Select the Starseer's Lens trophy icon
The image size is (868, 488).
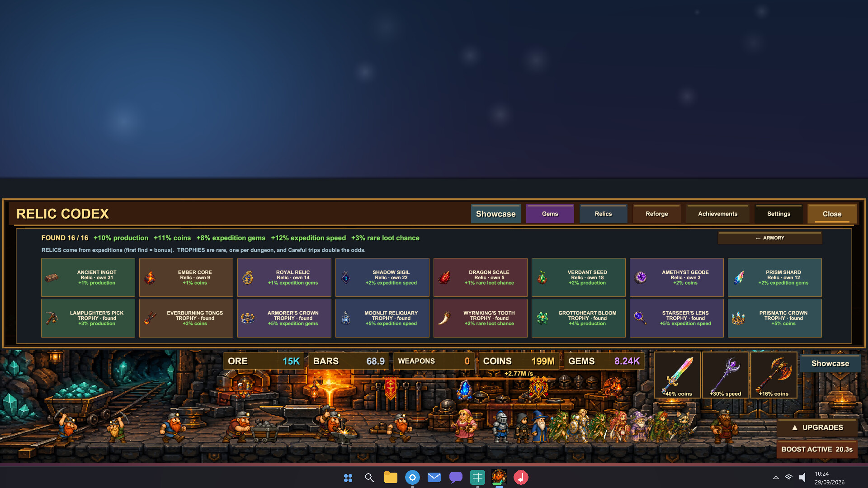pyautogui.click(x=640, y=318)
